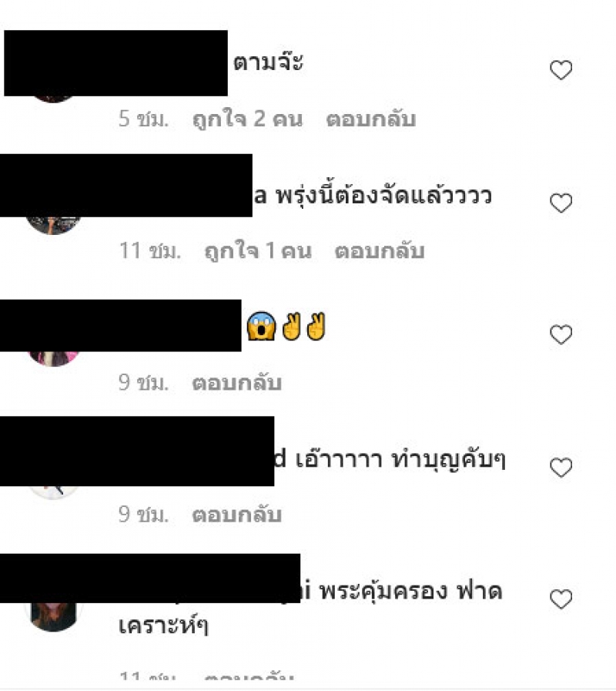Like the "ตามจ๊ะ" comment with heart
The height and width of the screenshot is (691, 616).
561,70
